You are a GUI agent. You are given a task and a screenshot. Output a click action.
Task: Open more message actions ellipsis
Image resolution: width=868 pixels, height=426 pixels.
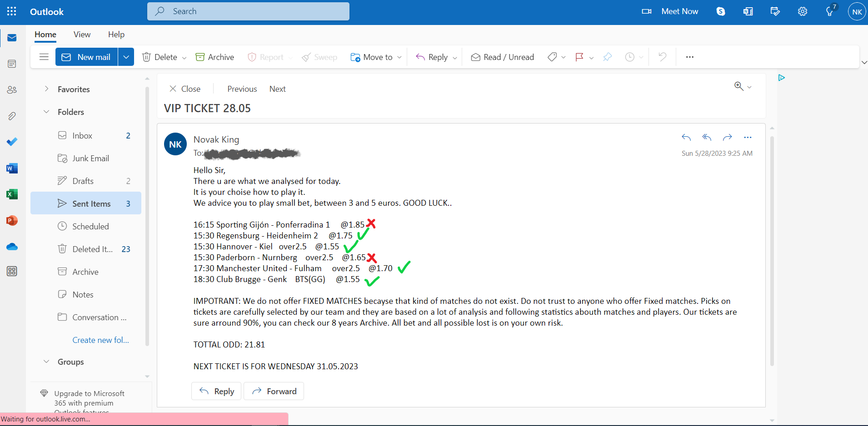point(748,137)
